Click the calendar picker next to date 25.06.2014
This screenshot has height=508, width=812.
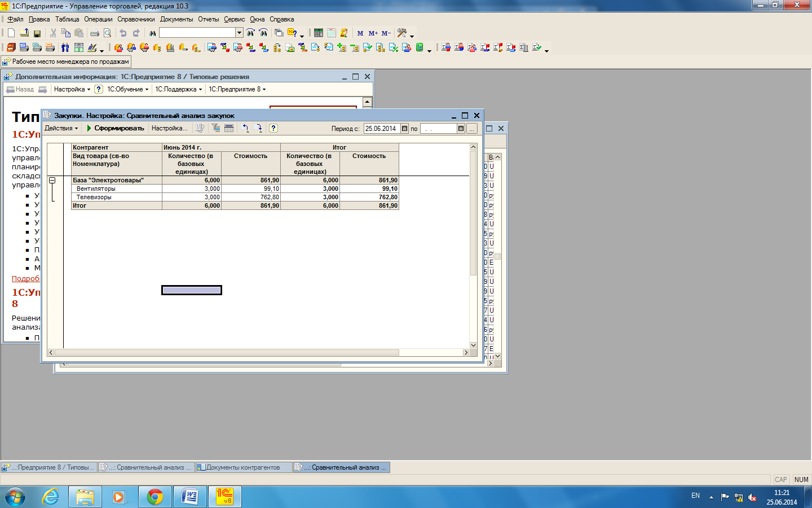(404, 129)
